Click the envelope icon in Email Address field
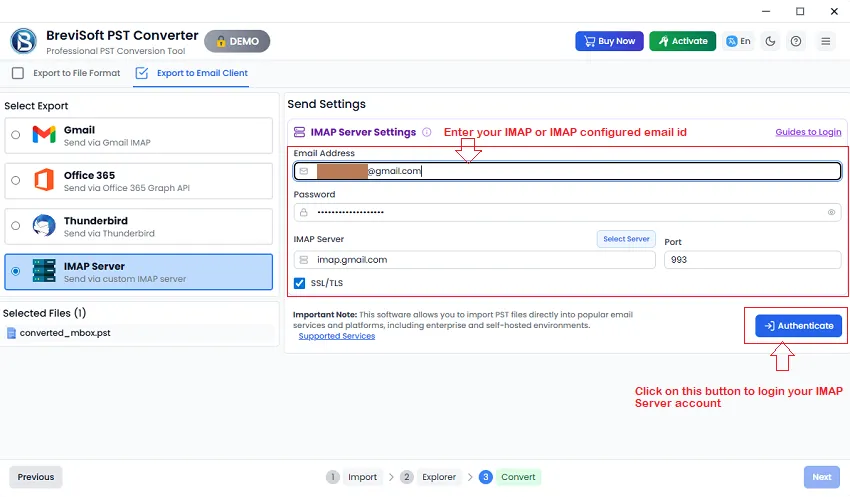The height and width of the screenshot is (497, 850). (304, 171)
